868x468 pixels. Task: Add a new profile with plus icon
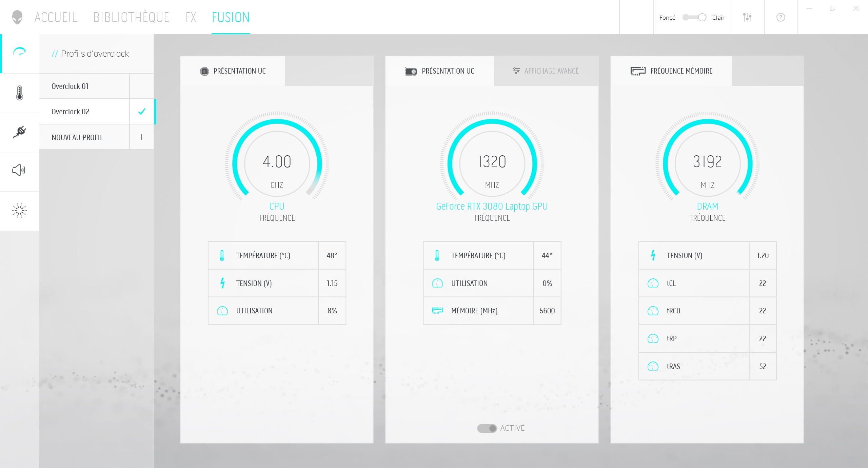(x=141, y=137)
